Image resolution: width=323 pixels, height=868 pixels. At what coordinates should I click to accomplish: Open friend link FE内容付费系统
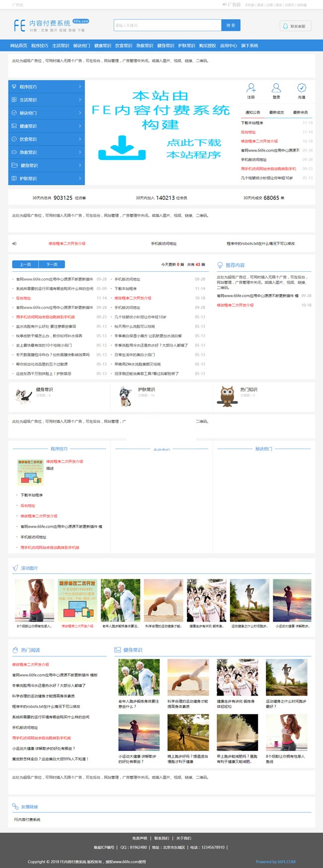pos(27,820)
